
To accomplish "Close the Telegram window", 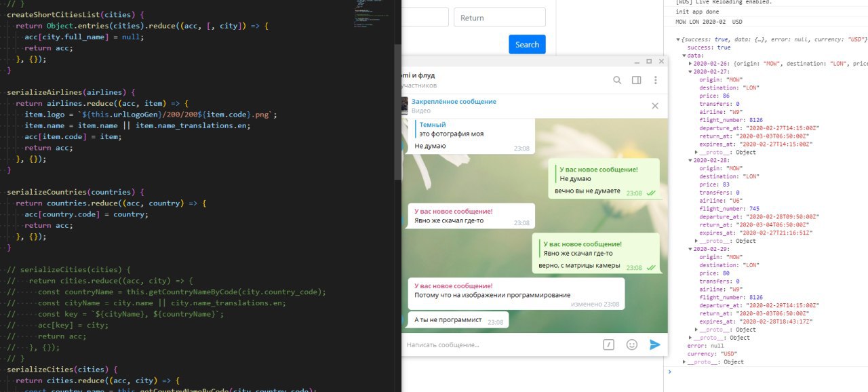I will pos(660,62).
